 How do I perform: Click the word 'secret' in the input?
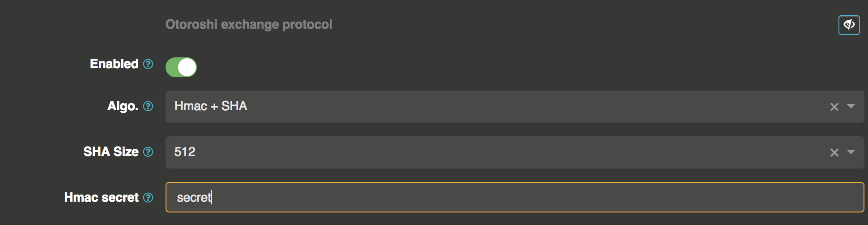194,198
